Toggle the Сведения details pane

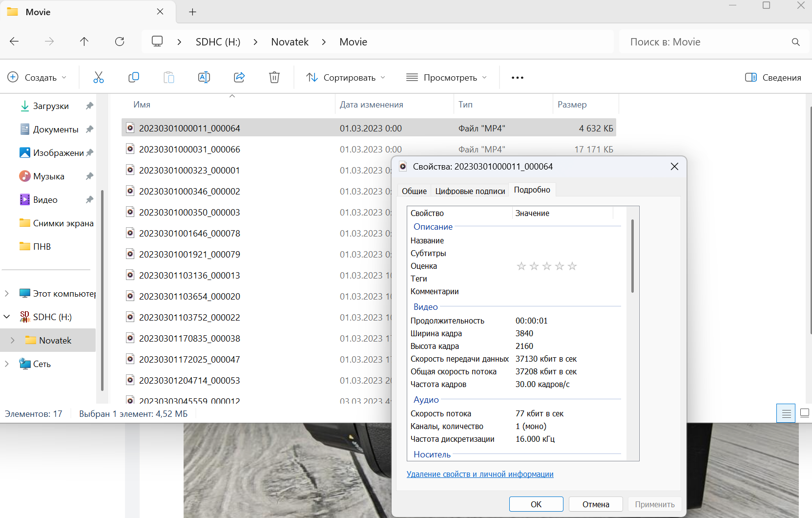tap(773, 78)
